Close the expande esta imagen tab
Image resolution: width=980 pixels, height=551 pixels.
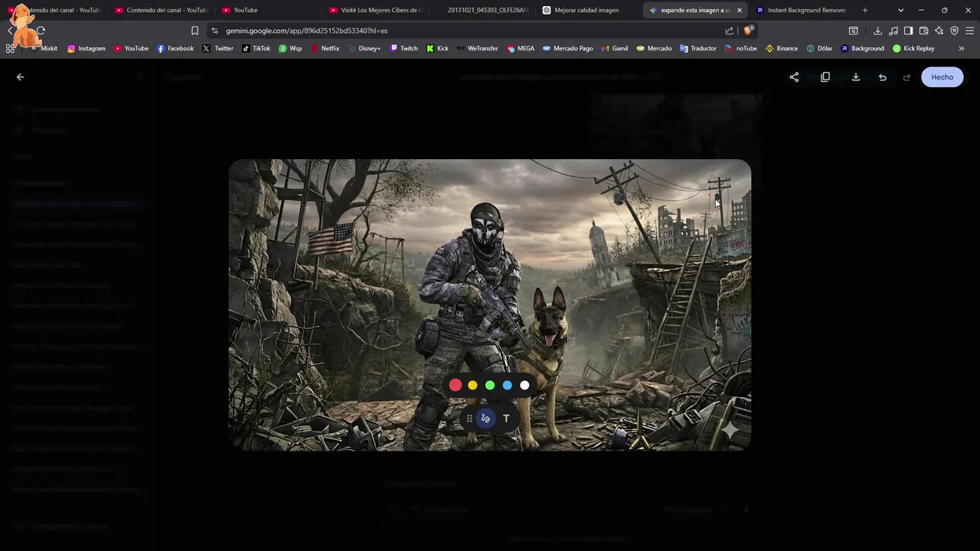(x=739, y=10)
